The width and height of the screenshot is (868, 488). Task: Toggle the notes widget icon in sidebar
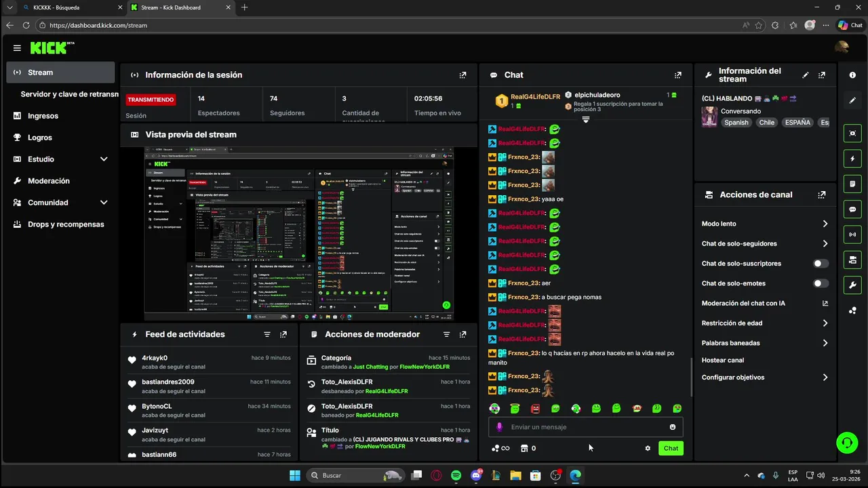click(852, 184)
